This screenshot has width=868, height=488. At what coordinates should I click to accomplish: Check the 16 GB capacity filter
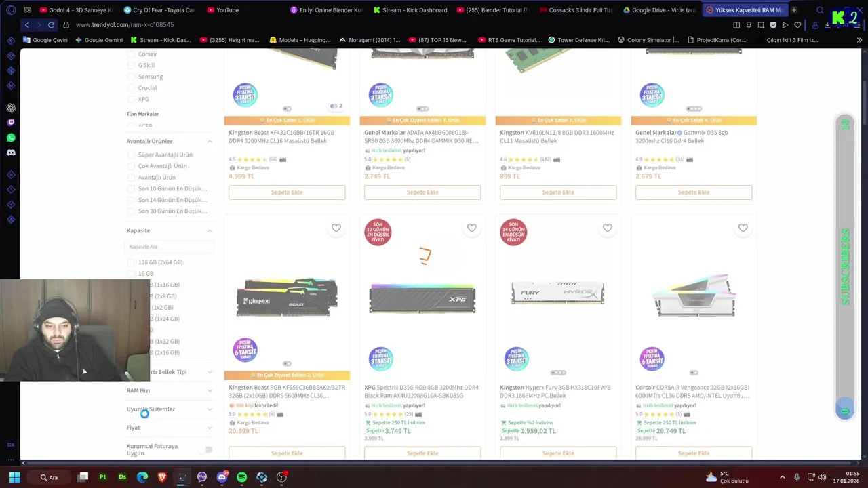(131, 274)
